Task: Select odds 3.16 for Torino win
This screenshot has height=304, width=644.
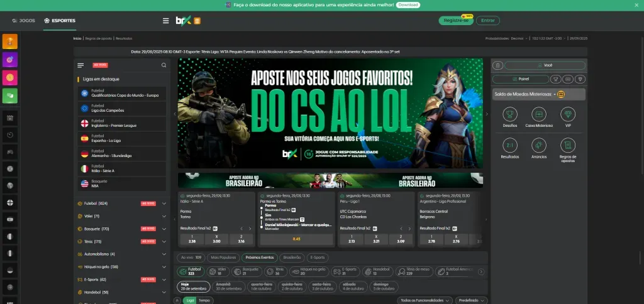Action: click(241, 239)
